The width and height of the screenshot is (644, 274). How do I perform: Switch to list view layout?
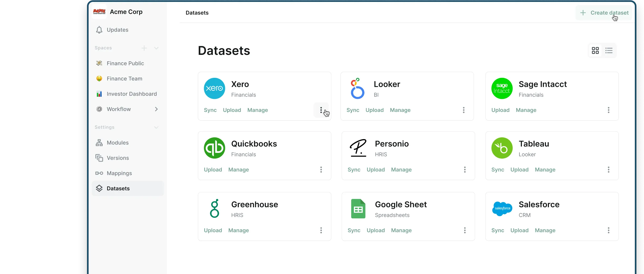tap(609, 51)
